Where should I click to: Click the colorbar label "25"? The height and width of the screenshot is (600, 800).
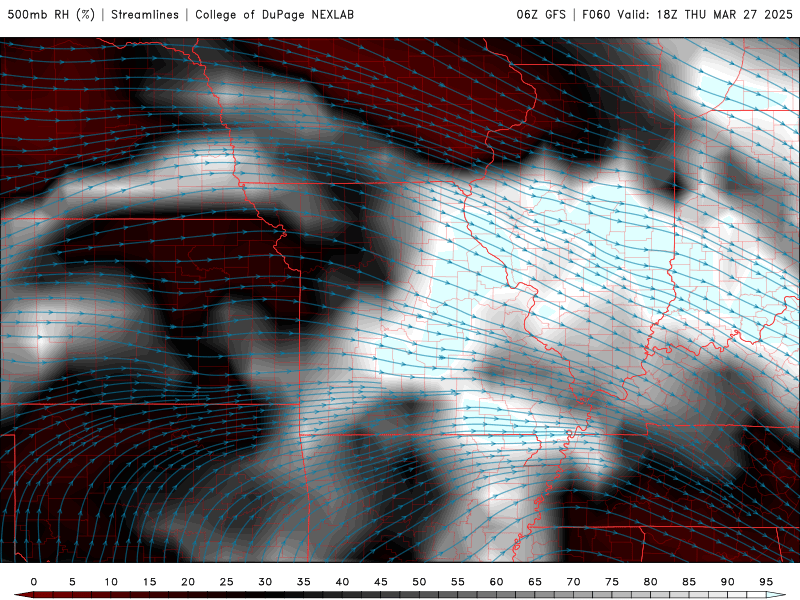pos(227,582)
